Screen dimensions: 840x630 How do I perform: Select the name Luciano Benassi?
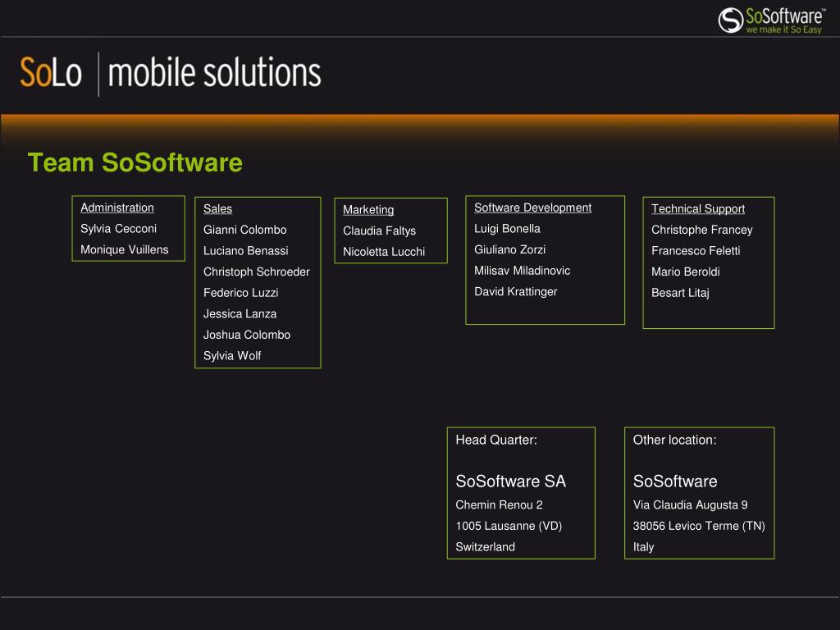[245, 251]
